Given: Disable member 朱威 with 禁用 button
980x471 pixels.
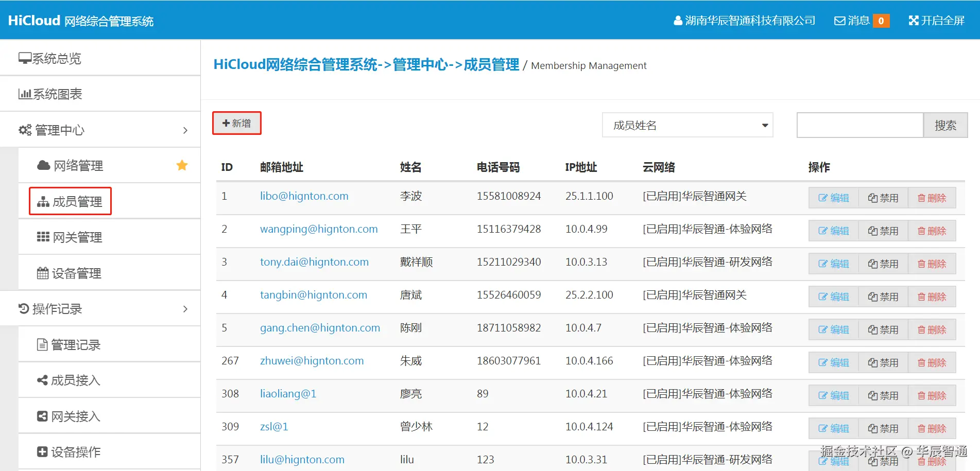Looking at the screenshot, I should (x=883, y=362).
